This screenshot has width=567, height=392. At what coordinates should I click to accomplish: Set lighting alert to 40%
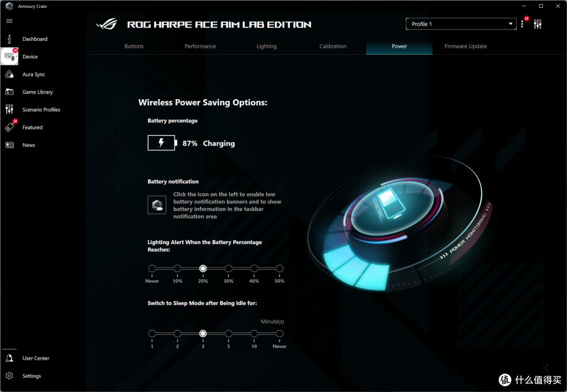(x=254, y=269)
